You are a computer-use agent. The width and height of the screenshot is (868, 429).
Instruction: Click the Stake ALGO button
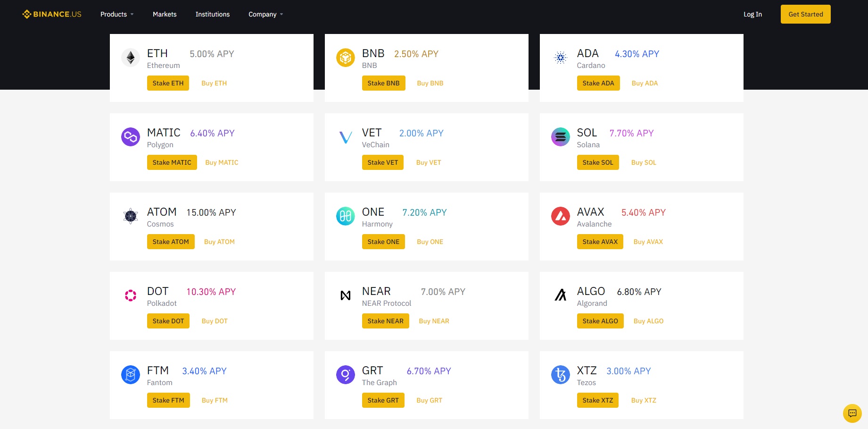pyautogui.click(x=600, y=321)
